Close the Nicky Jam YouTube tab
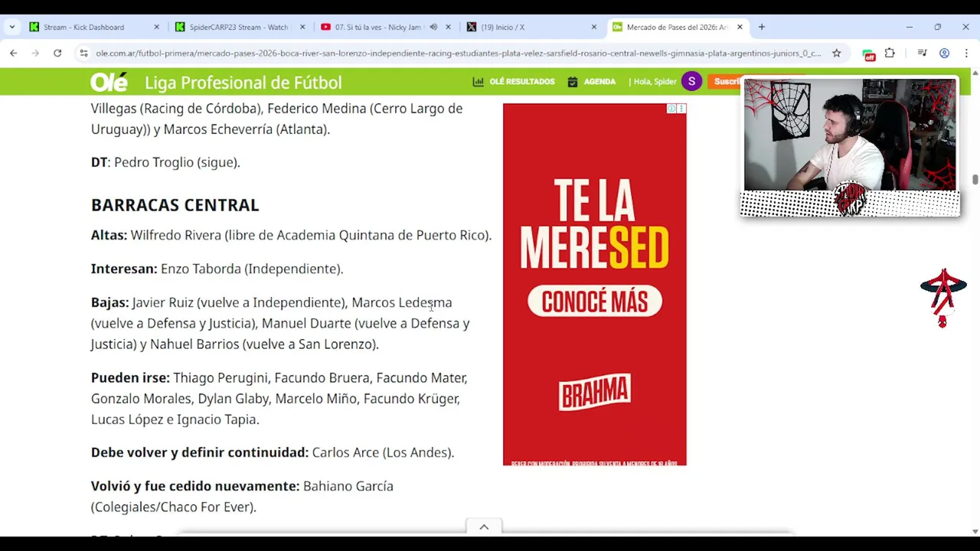 coord(448,27)
